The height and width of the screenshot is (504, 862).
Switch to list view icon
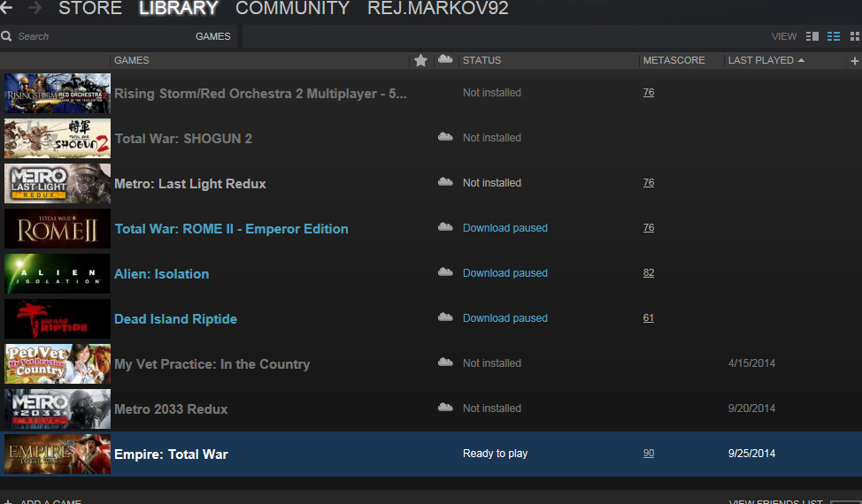834,36
